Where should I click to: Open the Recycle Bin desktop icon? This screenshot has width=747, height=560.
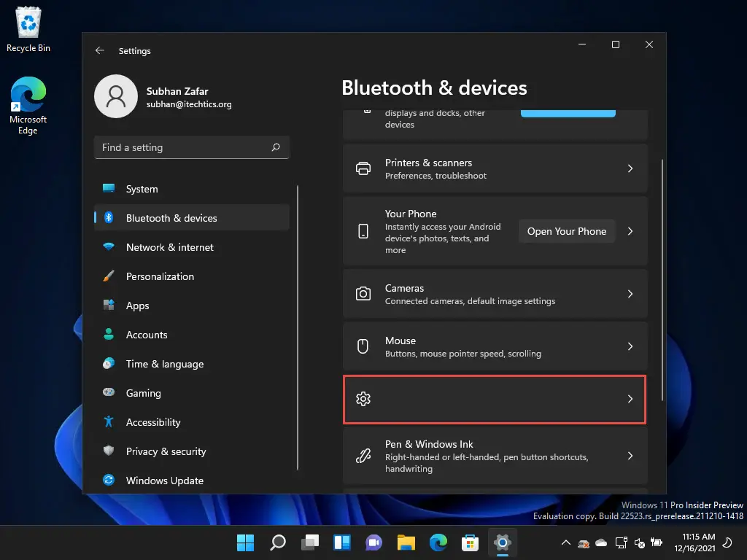coord(28,29)
